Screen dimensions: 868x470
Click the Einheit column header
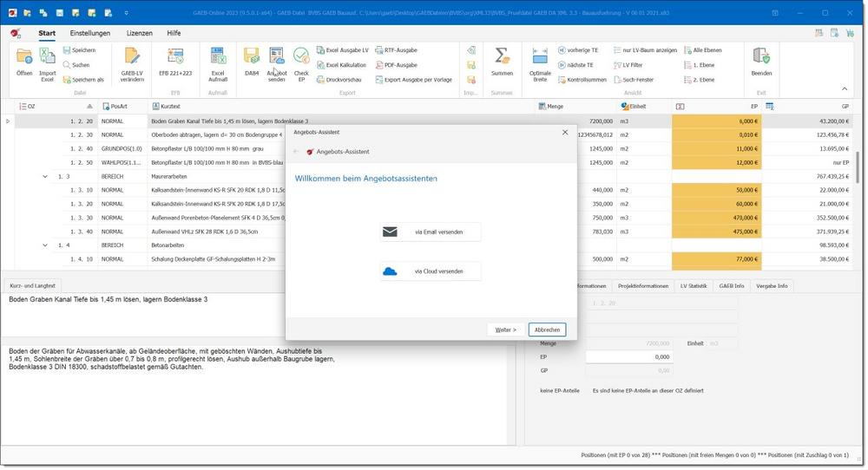644,106
